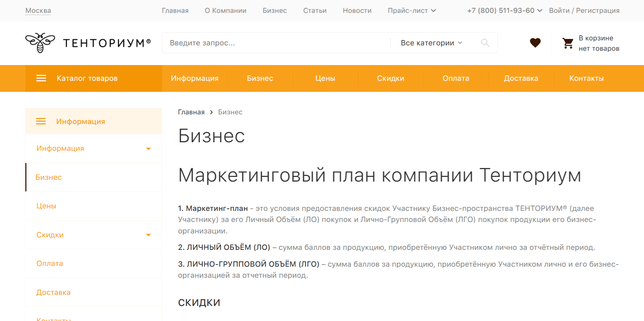Click В корзине нет товаров text

pyautogui.click(x=599, y=43)
